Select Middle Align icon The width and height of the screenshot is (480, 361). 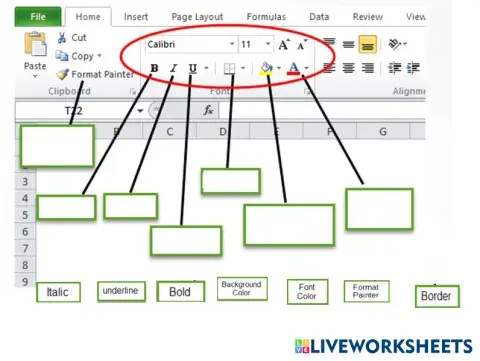348,44
